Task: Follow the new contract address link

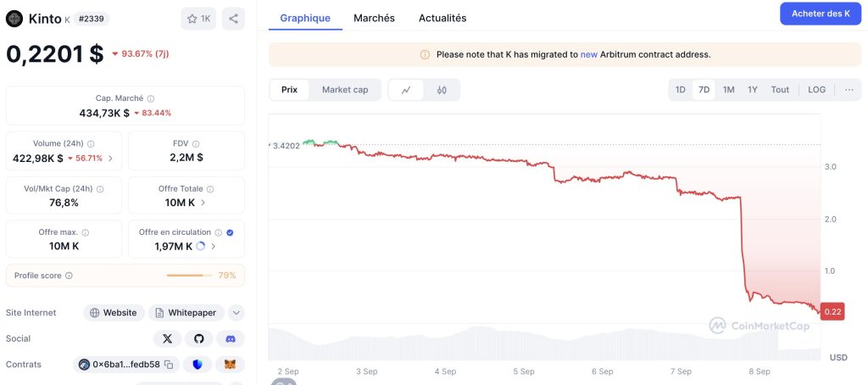Action: click(588, 54)
